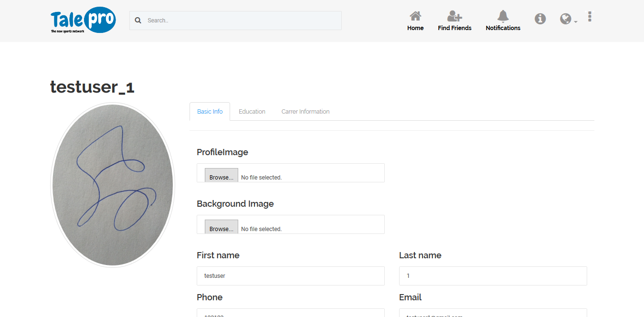Open the Home link label
644x317 pixels.
coord(415,28)
